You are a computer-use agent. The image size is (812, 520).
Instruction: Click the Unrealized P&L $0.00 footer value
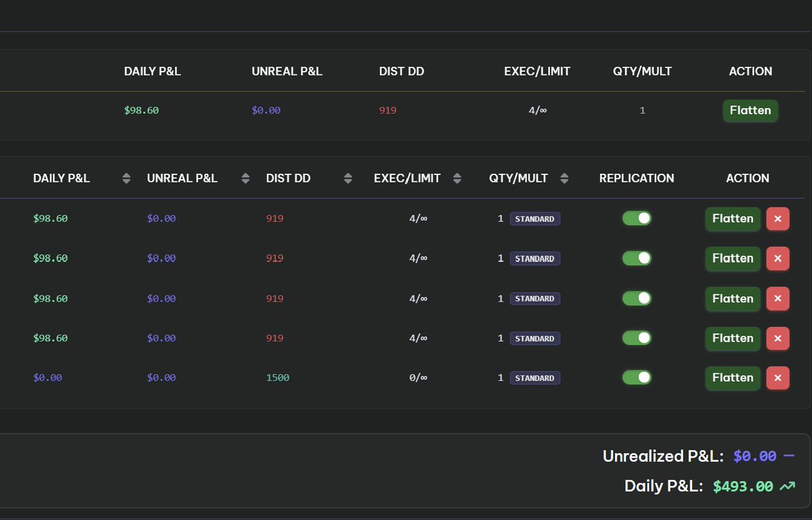(x=754, y=456)
